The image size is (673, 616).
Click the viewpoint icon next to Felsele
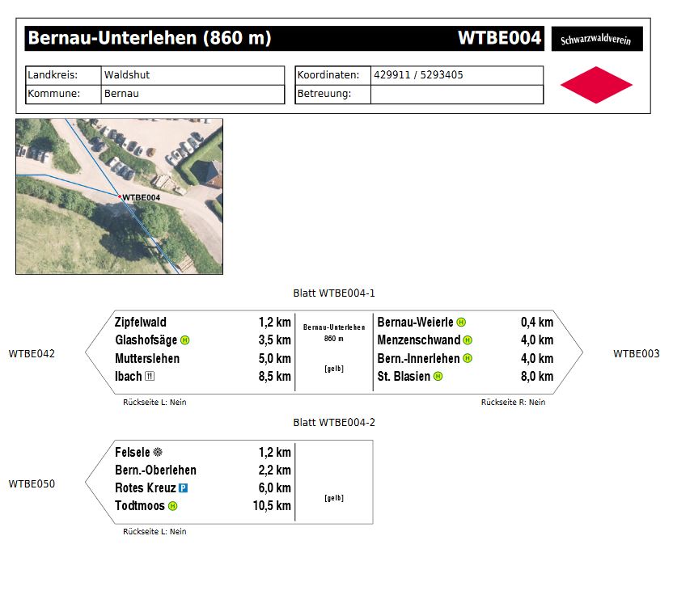pyautogui.click(x=158, y=453)
